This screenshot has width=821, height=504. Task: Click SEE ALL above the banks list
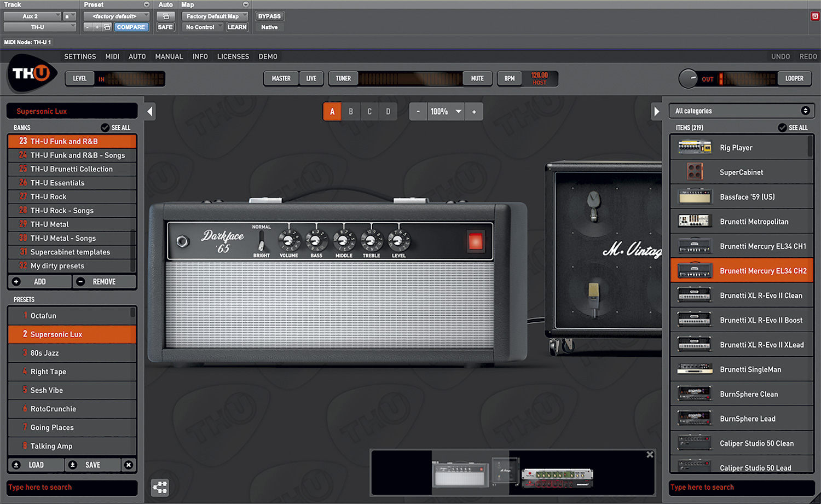116,128
